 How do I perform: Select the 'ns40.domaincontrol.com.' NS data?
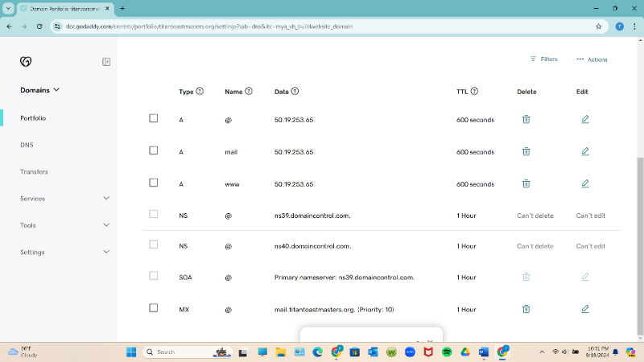click(312, 246)
